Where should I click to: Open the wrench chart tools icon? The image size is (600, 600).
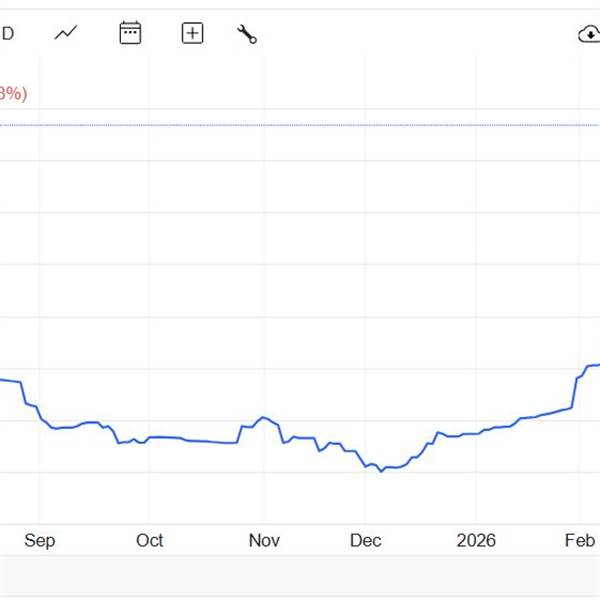click(x=247, y=34)
